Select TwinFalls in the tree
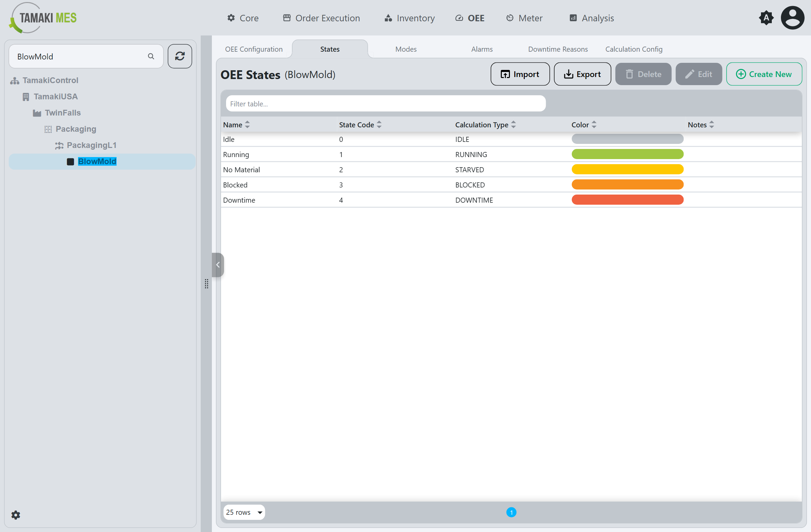811x532 pixels. 63,113
